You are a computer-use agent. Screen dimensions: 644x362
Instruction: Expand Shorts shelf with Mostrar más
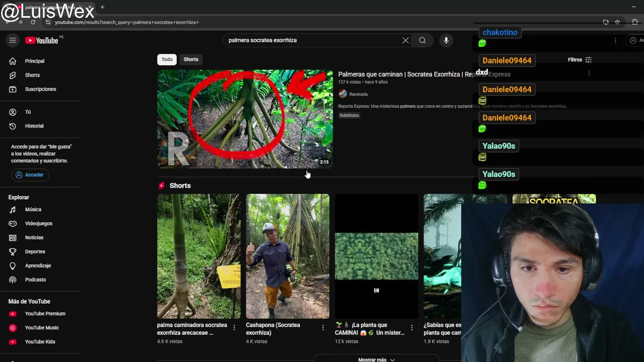(x=376, y=359)
